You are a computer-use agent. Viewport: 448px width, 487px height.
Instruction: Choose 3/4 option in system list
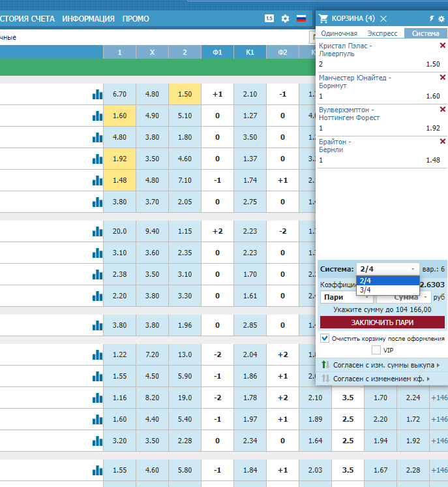pos(388,290)
